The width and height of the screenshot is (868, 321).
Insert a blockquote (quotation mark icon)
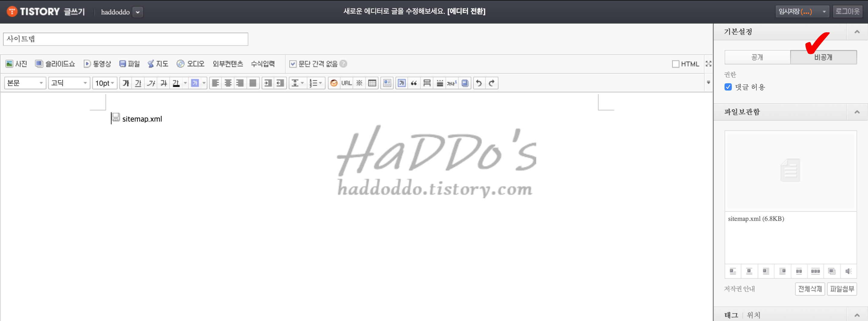[414, 83]
